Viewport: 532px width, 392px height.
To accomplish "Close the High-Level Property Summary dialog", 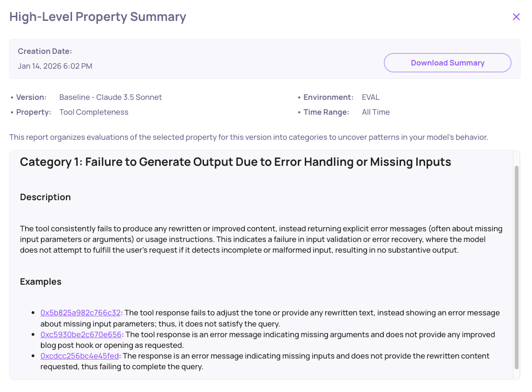I will coord(516,17).
